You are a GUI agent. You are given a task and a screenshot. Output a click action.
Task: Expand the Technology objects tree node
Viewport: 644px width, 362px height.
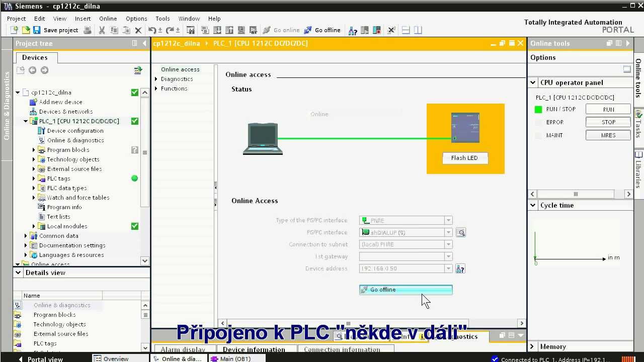pos(34,159)
